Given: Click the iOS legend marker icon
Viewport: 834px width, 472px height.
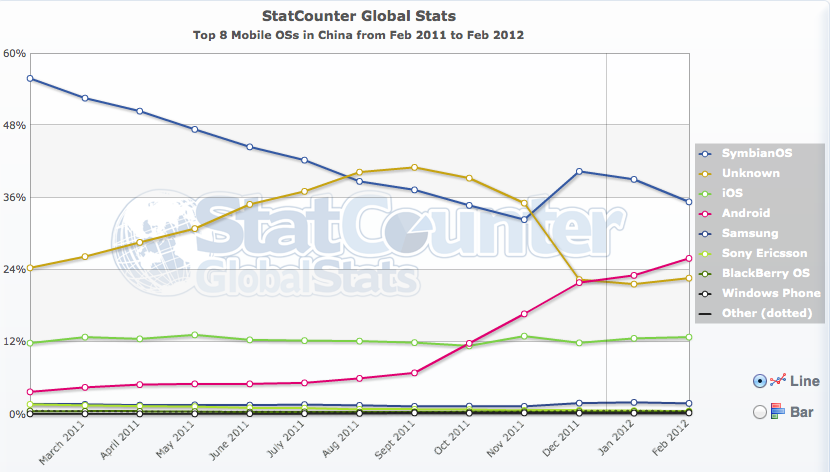Looking at the screenshot, I should click(x=706, y=193).
